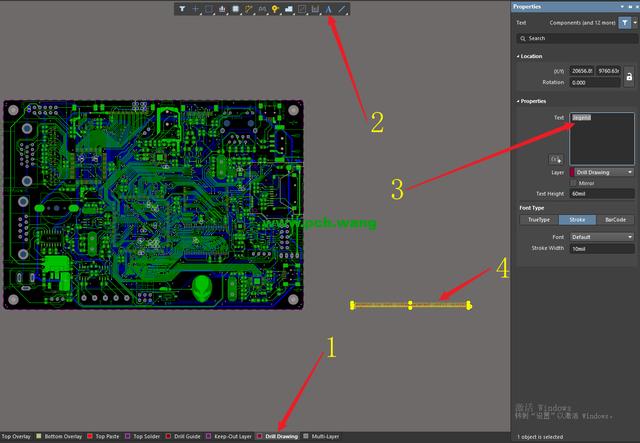Viewport: 640px width, 443px height.
Task: Open the align objects tool
Action: pyautogui.click(x=222, y=9)
